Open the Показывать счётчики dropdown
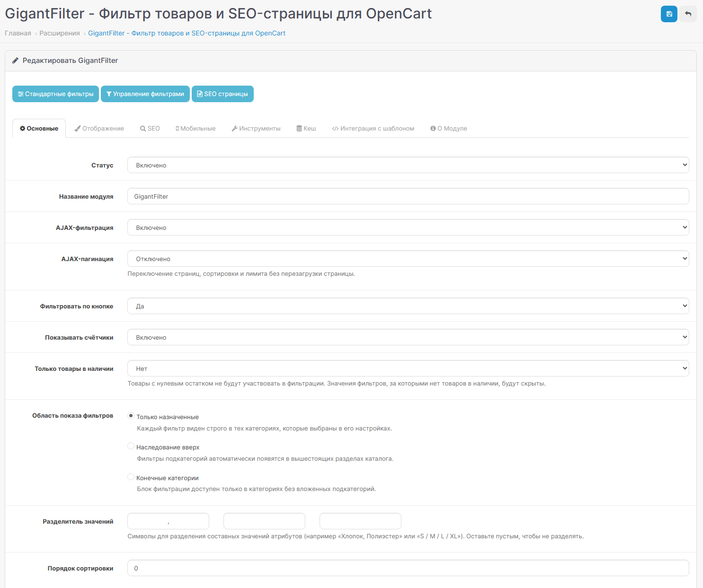The image size is (703, 588). point(408,337)
